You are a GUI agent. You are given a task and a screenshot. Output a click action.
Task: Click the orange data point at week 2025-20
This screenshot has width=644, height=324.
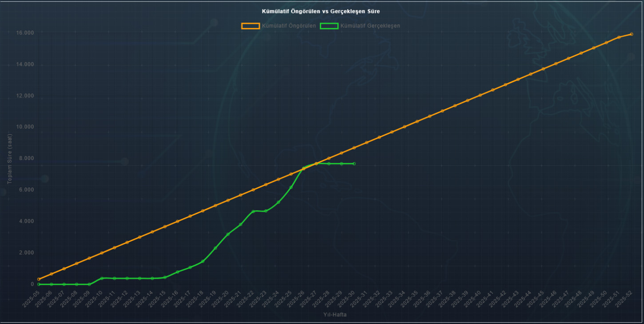pyautogui.click(x=228, y=200)
